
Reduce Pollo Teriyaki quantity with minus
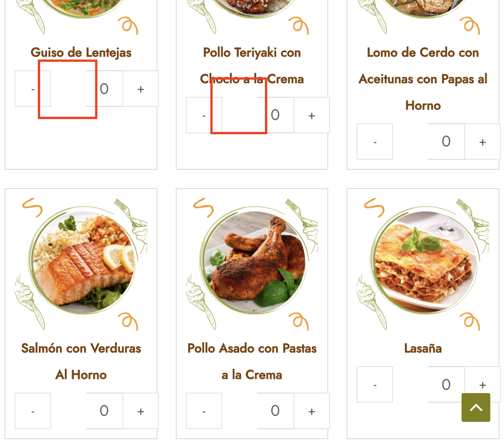[x=204, y=115]
